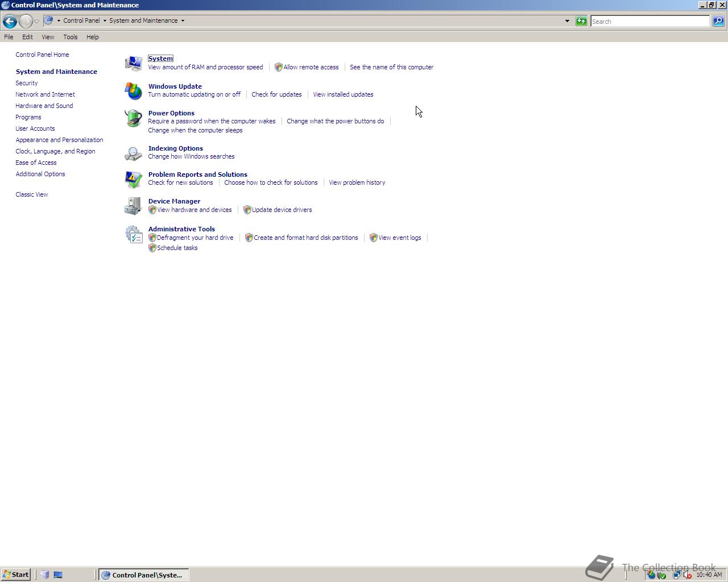Screen dimensions: 728x582
Task: Open Programs category in sidebar
Action: (x=28, y=117)
